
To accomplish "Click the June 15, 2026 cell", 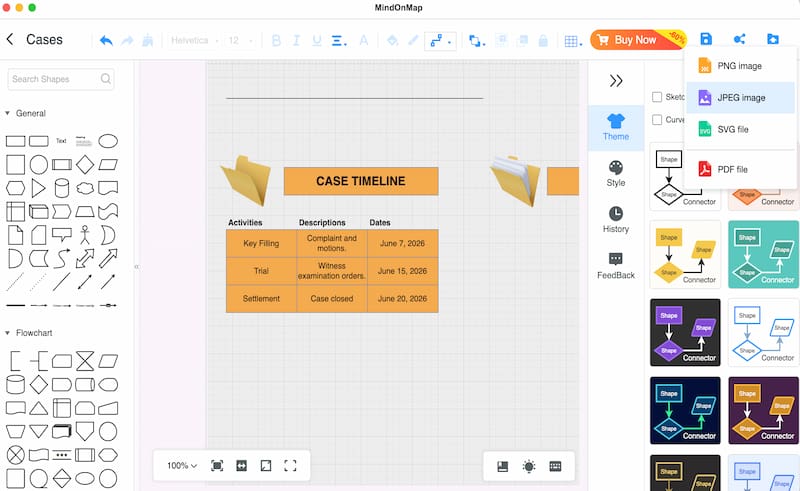I will coord(403,271).
